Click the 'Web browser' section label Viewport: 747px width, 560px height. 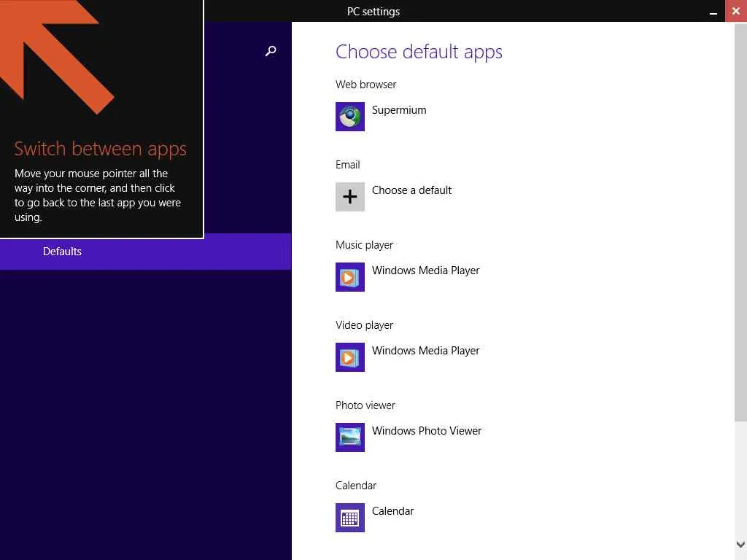(x=365, y=85)
